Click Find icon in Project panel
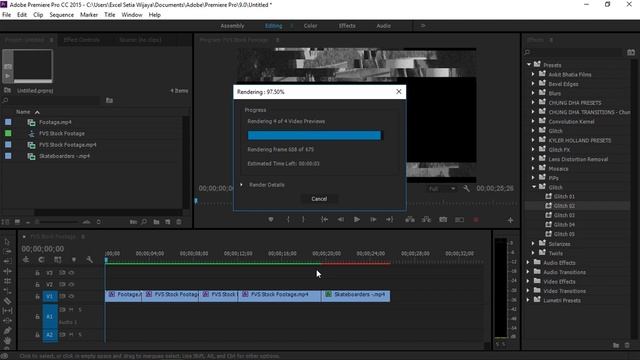Screen dimensions: 640x360 (144, 222)
